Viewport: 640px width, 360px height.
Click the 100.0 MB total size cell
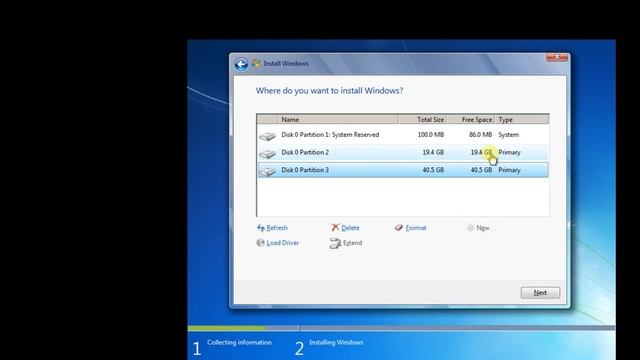[431, 135]
